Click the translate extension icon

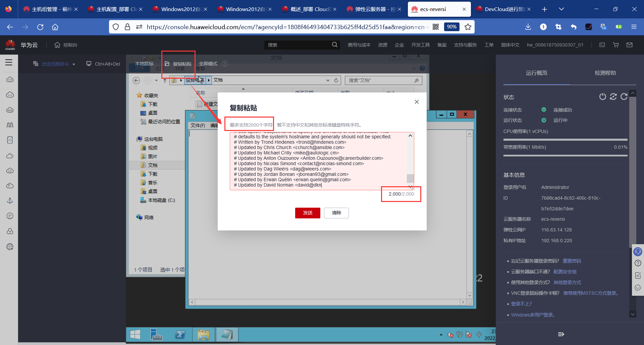click(604, 27)
